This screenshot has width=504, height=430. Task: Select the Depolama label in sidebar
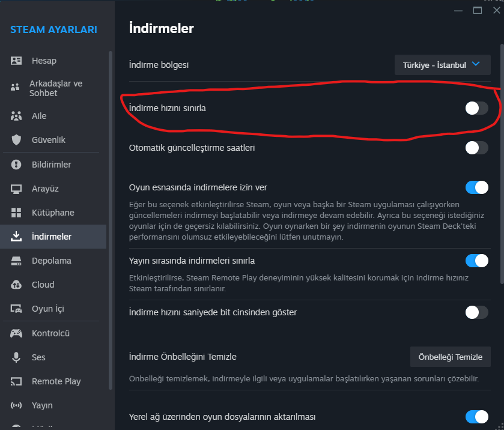pos(52,261)
